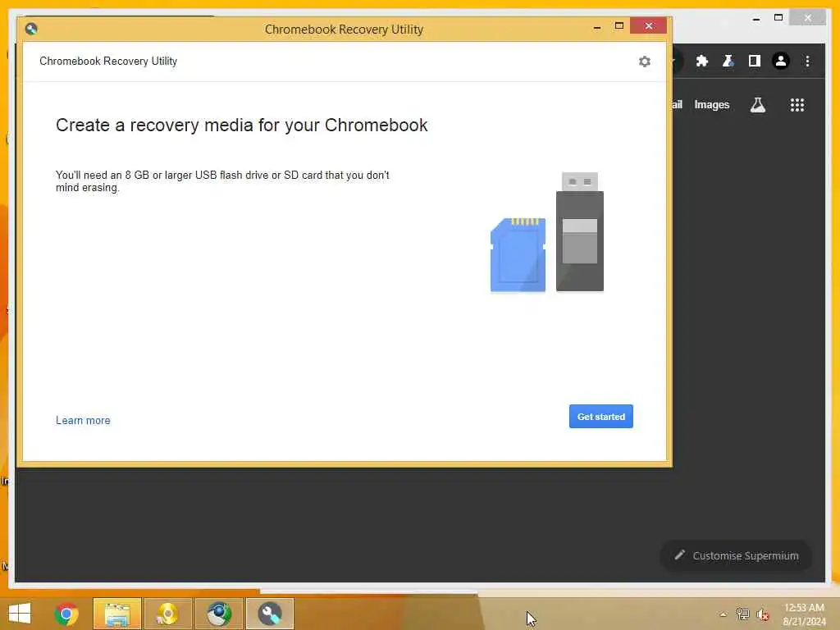Open the muted volume tray icon

(762, 614)
